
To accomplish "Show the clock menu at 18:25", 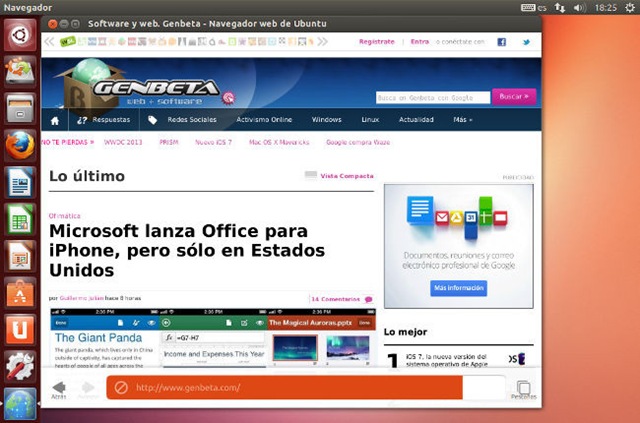I will pyautogui.click(x=606, y=7).
